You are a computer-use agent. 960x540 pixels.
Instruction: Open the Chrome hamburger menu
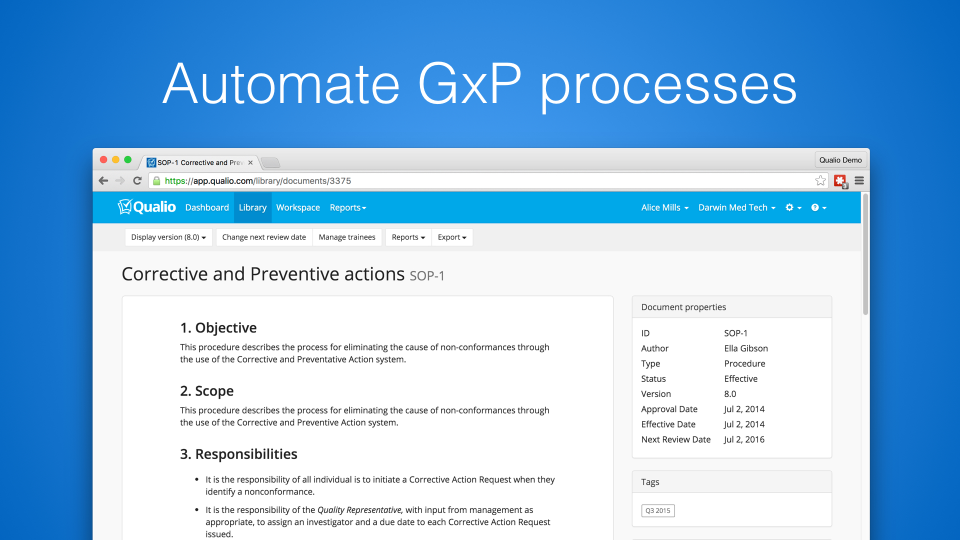click(x=859, y=181)
